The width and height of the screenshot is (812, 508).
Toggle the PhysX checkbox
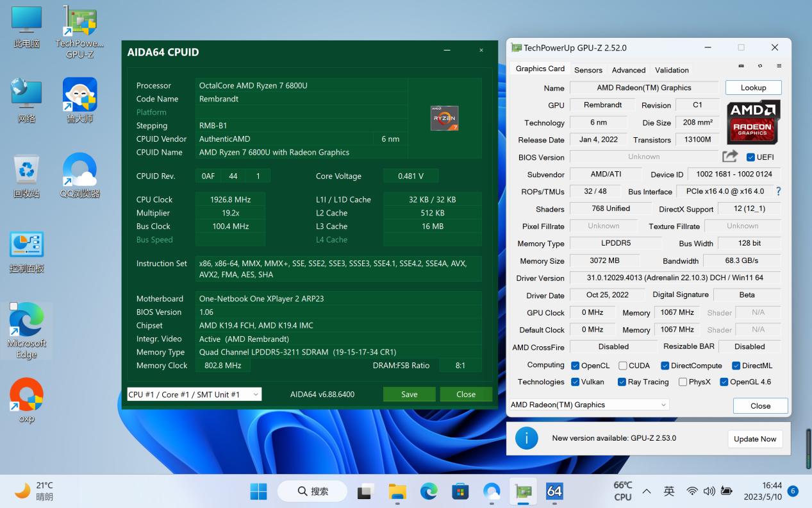tap(683, 382)
